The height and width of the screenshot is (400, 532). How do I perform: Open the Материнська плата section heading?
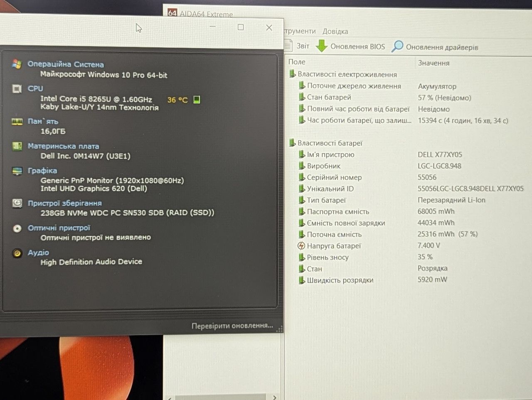click(63, 146)
